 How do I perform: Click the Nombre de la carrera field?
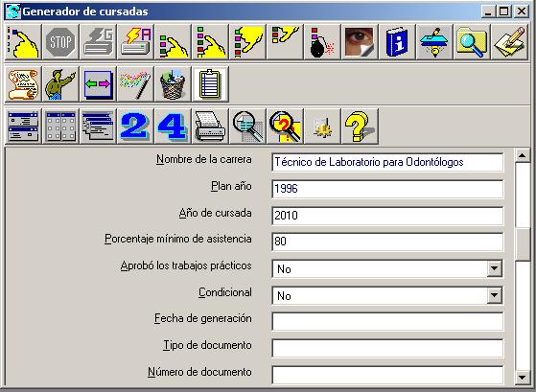[x=387, y=162]
